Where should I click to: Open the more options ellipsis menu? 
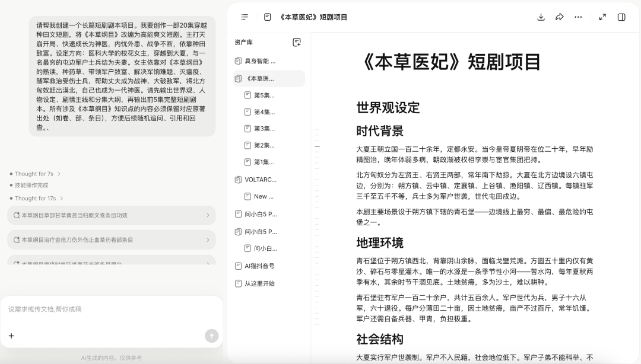578,17
